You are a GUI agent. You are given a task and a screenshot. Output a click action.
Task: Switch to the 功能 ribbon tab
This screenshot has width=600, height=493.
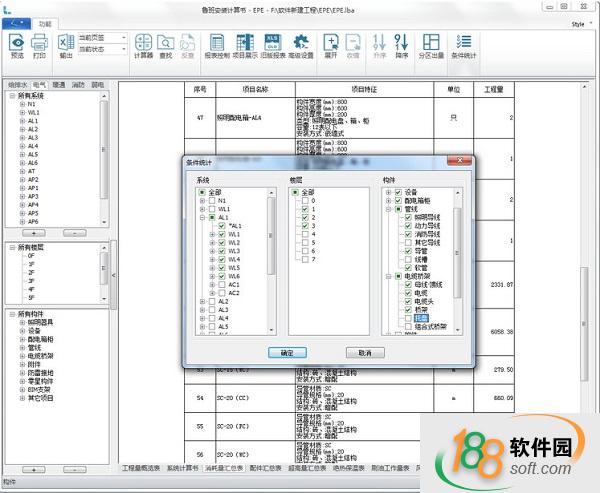click(45, 24)
